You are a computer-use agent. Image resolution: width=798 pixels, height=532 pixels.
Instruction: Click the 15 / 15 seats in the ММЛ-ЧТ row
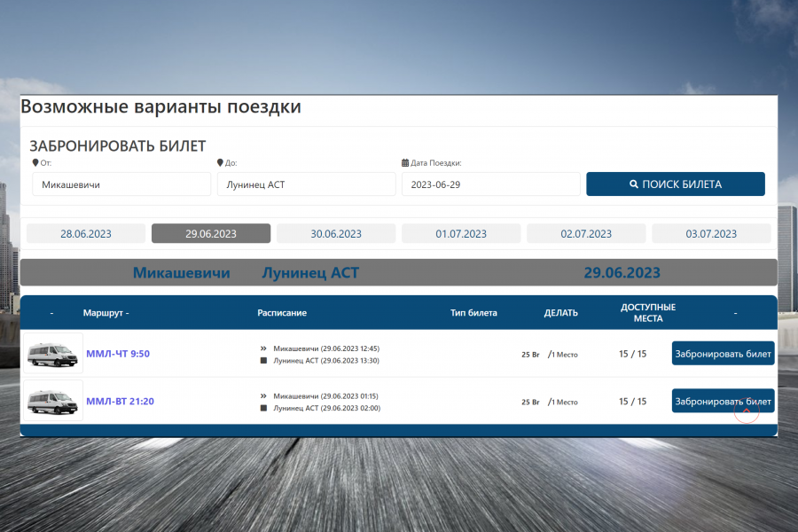point(632,354)
